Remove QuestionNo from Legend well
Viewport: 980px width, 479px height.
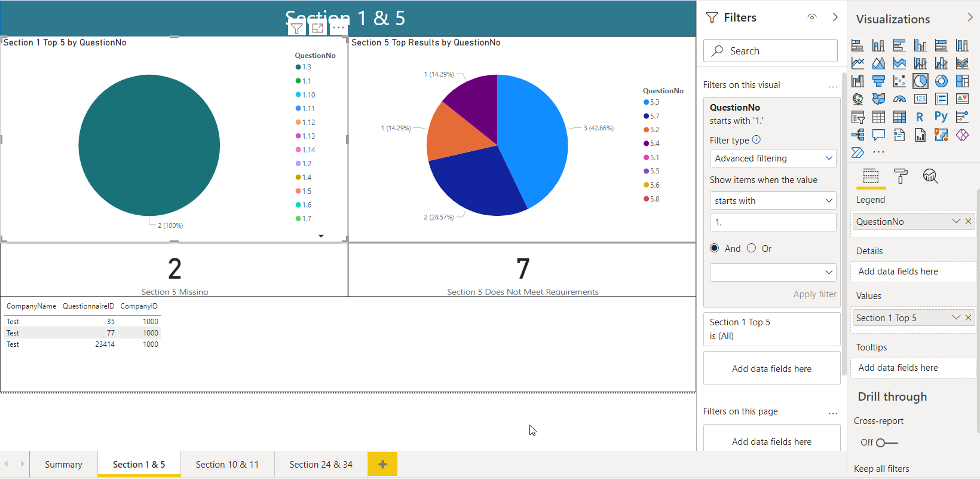969,221
